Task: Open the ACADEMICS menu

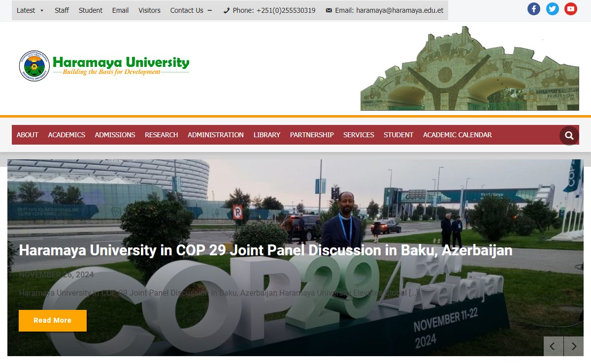Action: pos(66,135)
